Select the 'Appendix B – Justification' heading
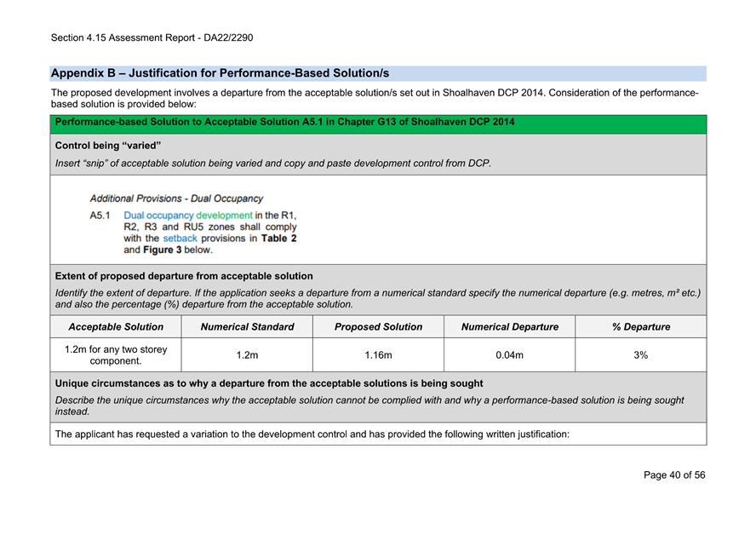 (220, 73)
